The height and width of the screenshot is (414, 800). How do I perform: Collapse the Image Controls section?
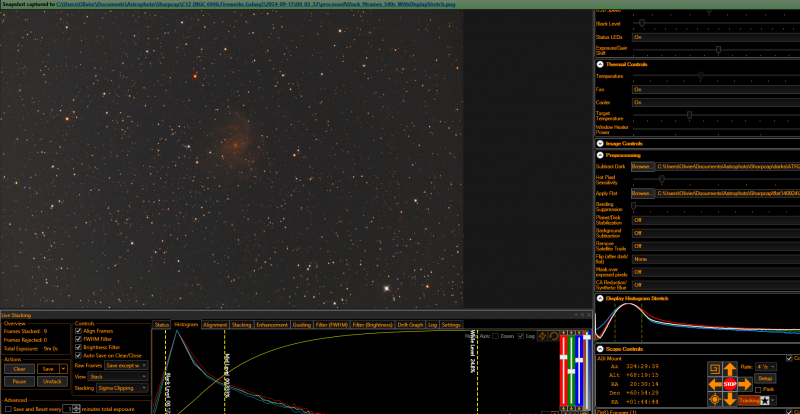(x=600, y=143)
